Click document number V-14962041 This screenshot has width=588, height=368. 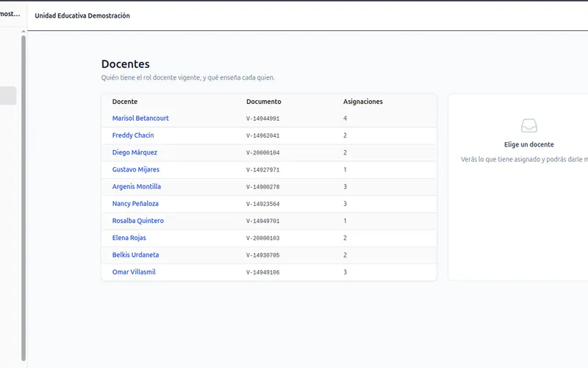tap(262, 135)
